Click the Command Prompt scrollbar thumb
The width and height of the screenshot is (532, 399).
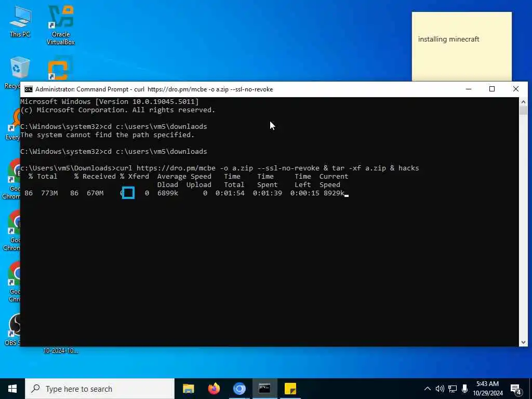pos(523,111)
